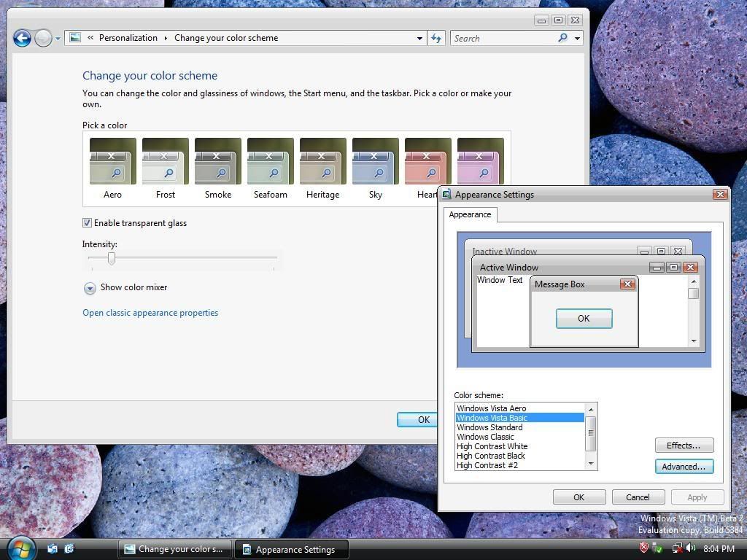Click the Back navigation arrow button
The image size is (747, 560).
click(22, 38)
